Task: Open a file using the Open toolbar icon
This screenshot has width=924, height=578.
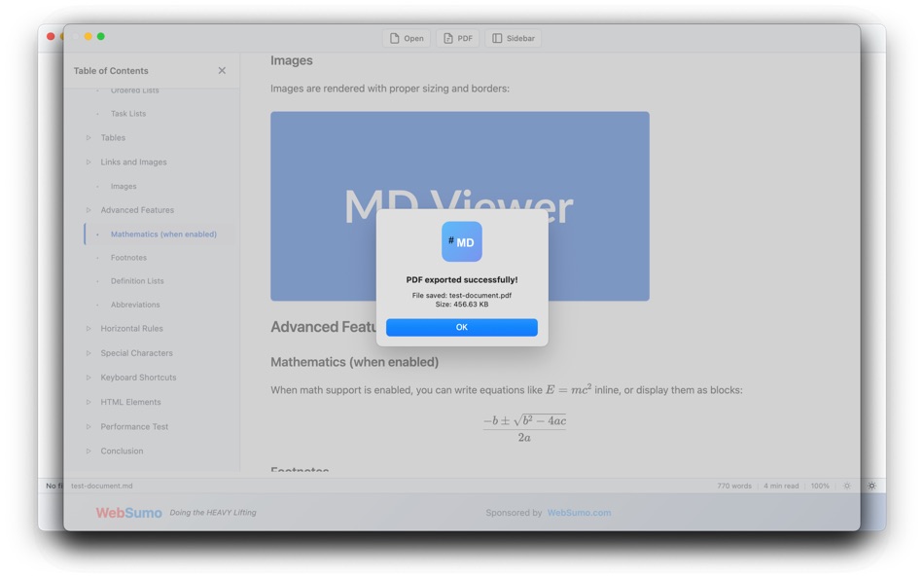Action: (407, 38)
